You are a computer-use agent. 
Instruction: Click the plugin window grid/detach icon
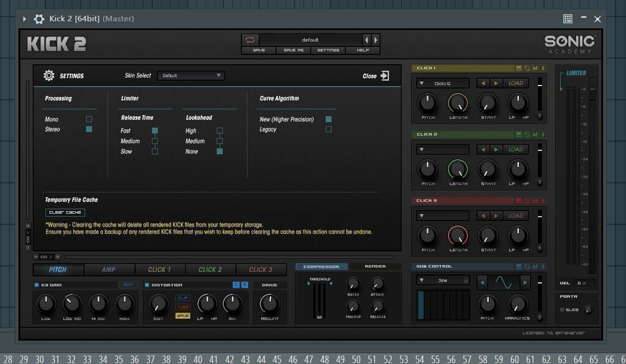tap(568, 19)
